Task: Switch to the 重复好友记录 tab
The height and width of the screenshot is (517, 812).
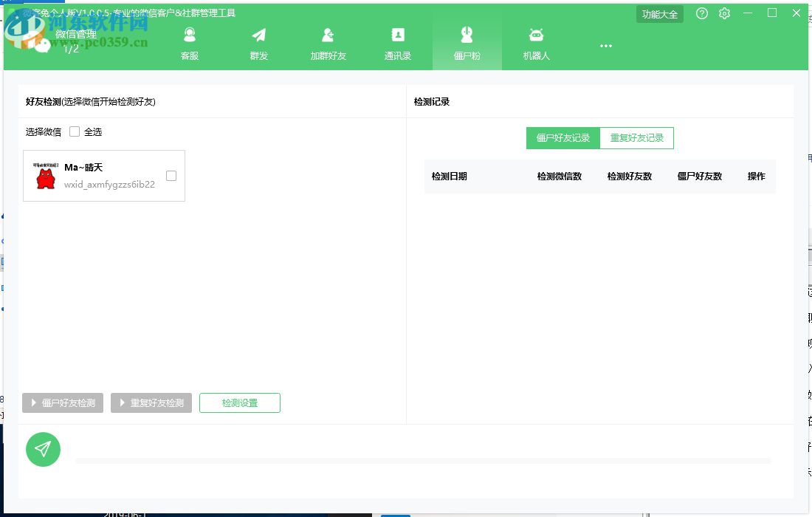Action: point(636,137)
